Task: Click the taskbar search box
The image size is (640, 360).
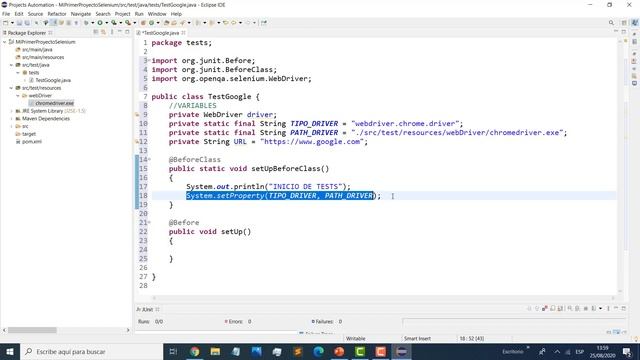Action: 91,351
